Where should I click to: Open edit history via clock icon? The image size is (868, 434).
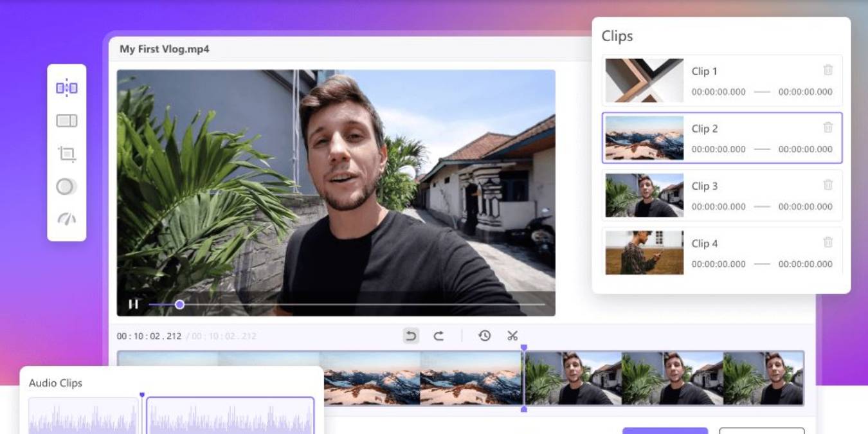485,335
